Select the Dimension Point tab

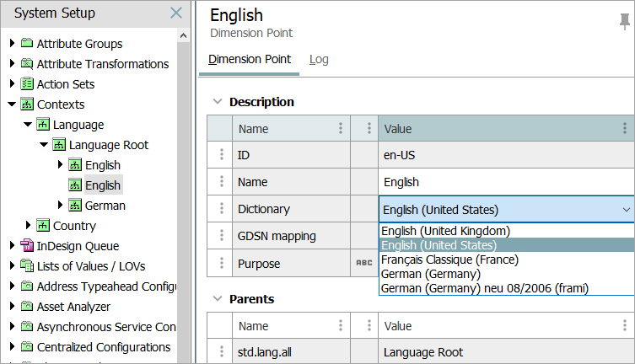(250, 60)
